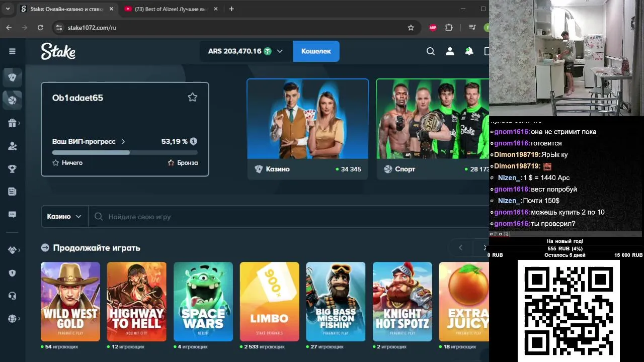
Task: Click the QR code in stream overlay
Action: click(569, 311)
